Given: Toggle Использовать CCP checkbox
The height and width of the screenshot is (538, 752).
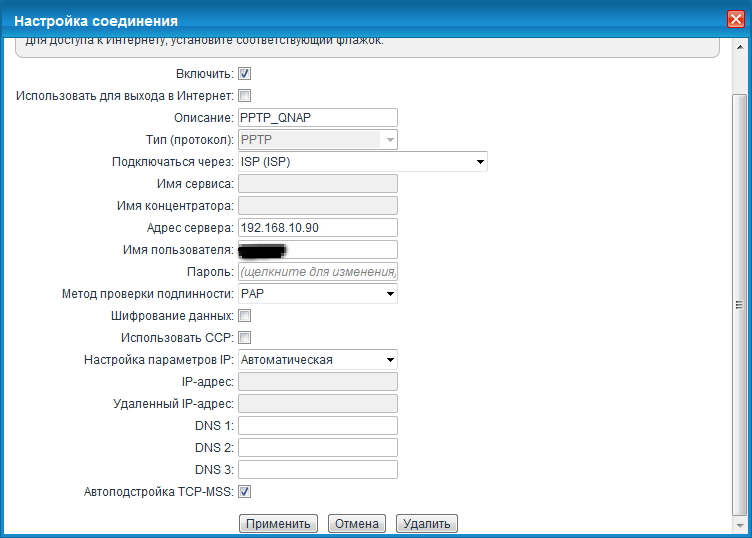Looking at the screenshot, I should click(244, 338).
